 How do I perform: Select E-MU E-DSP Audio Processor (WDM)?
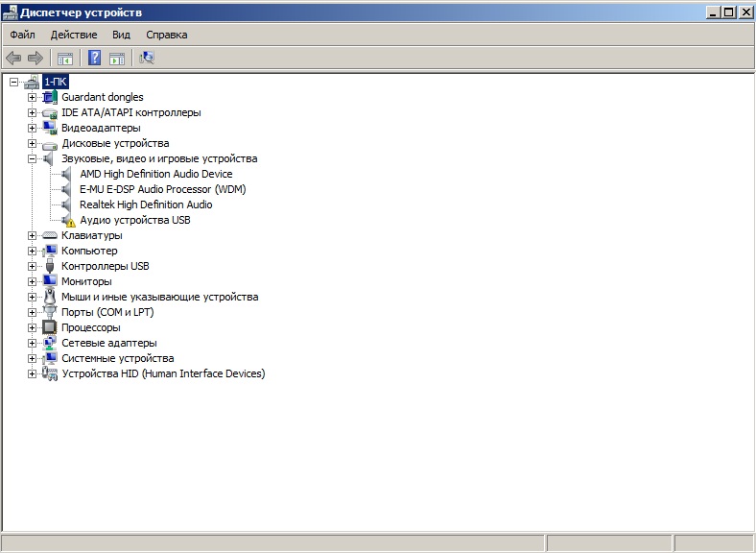pos(162,189)
